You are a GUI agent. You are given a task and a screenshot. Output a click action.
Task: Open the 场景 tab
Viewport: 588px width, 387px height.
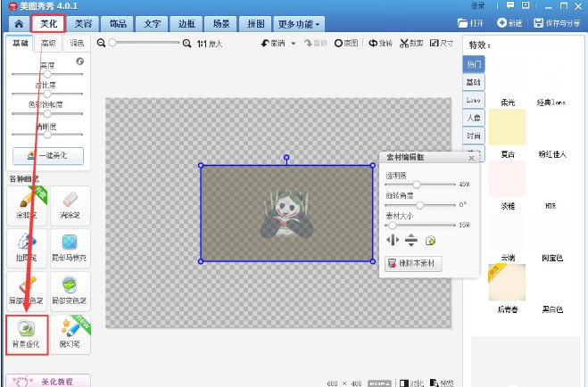[x=221, y=24]
